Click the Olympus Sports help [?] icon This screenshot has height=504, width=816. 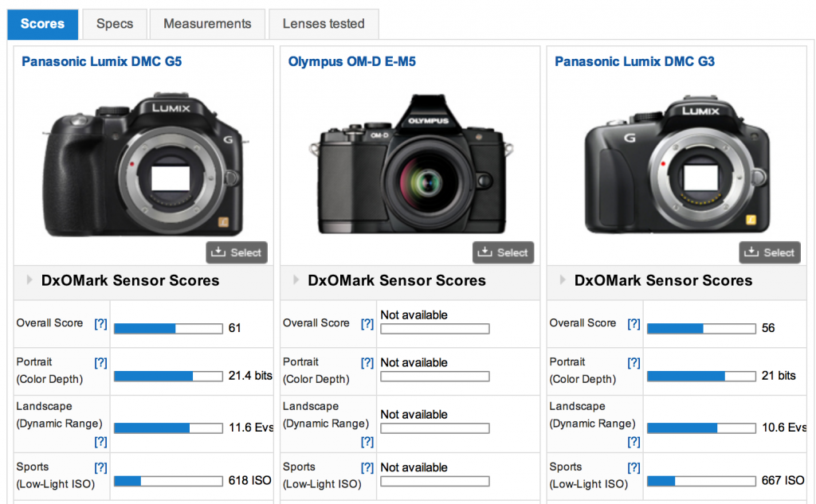[x=367, y=467]
